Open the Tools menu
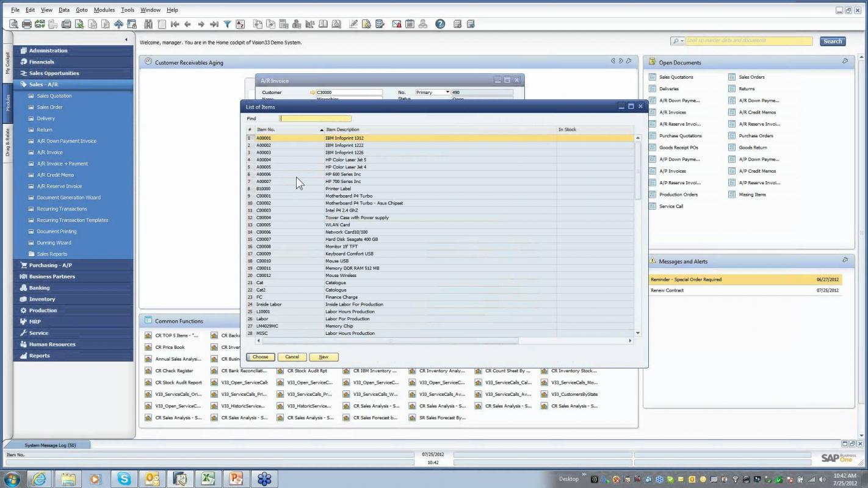868x488 pixels. 128,10
